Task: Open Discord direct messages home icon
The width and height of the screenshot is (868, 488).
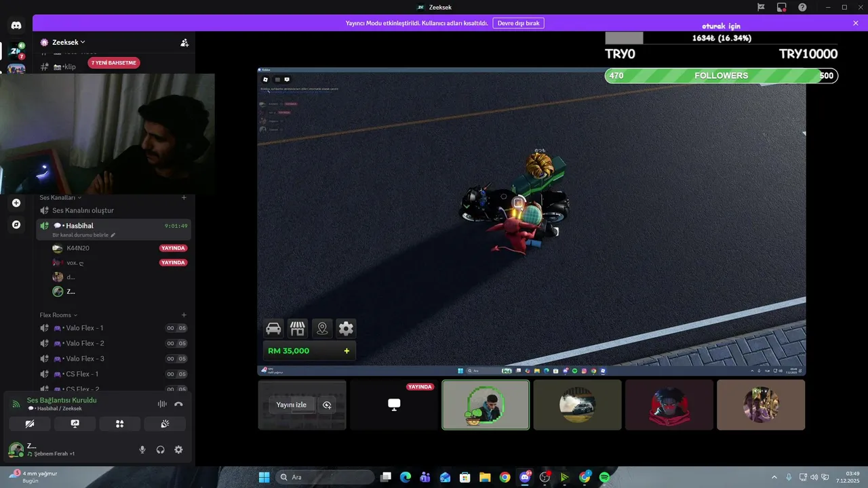Action: (16, 26)
